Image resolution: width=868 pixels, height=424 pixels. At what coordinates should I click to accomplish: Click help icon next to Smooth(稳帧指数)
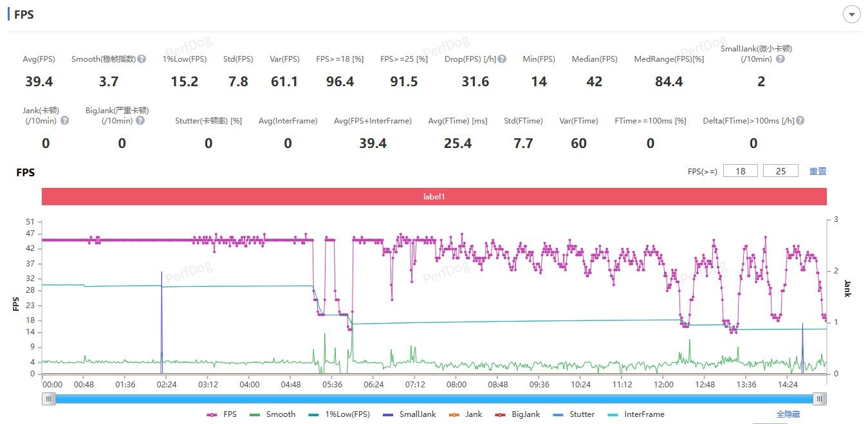coord(142,59)
